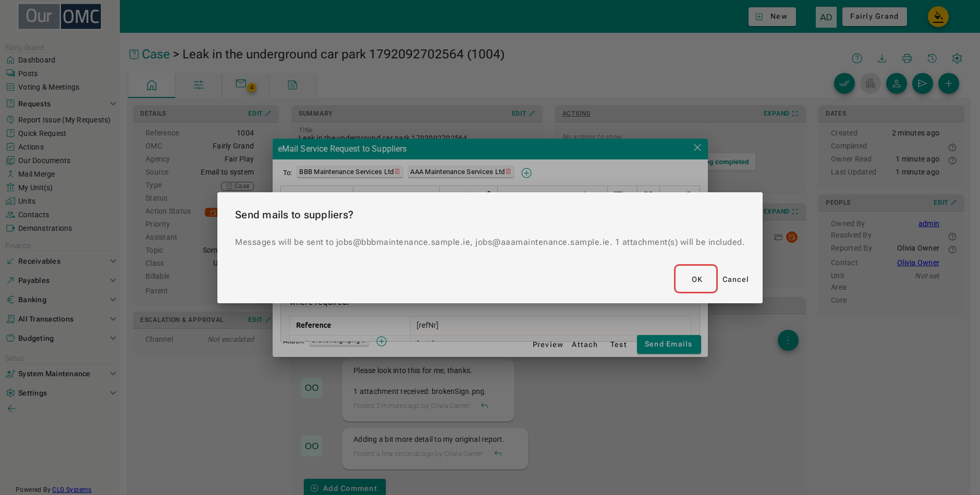Open the case history clock icon
The image size is (980, 495).
pos(932,58)
